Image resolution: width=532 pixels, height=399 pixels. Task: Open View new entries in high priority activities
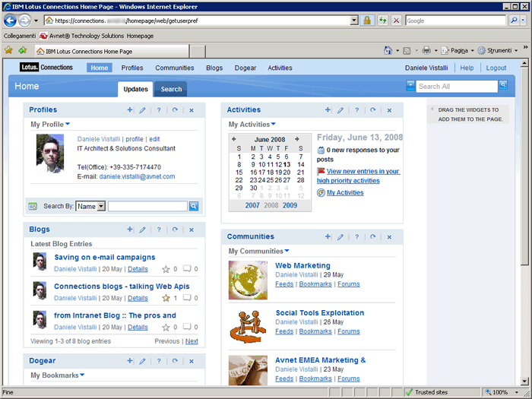point(359,176)
